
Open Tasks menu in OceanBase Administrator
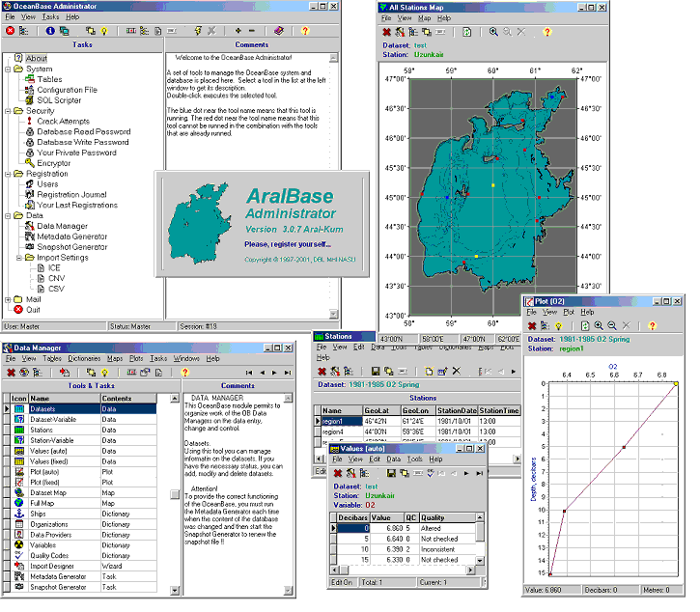click(x=50, y=17)
